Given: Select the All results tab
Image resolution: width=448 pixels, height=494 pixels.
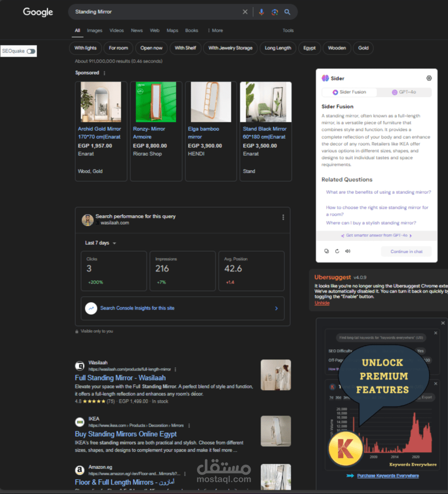Looking at the screenshot, I should pyautogui.click(x=77, y=31).
